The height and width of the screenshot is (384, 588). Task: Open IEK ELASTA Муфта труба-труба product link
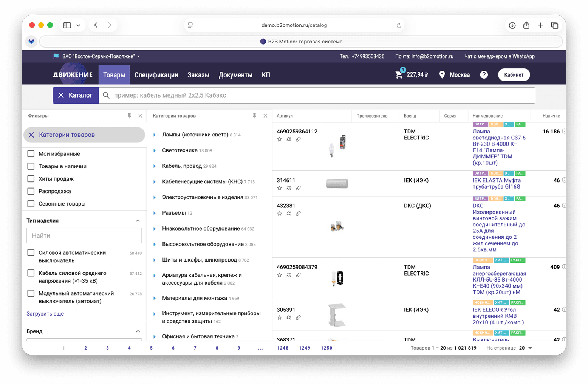pyautogui.click(x=497, y=184)
